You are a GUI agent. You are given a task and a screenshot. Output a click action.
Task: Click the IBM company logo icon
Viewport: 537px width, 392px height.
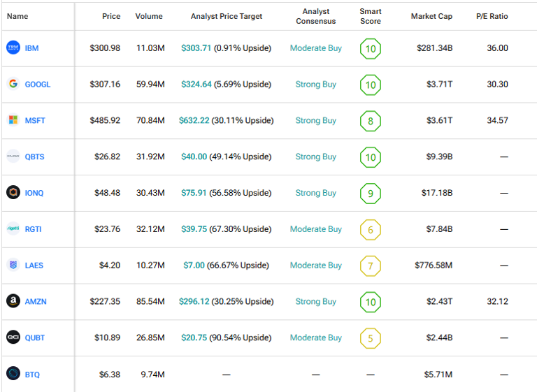13,48
